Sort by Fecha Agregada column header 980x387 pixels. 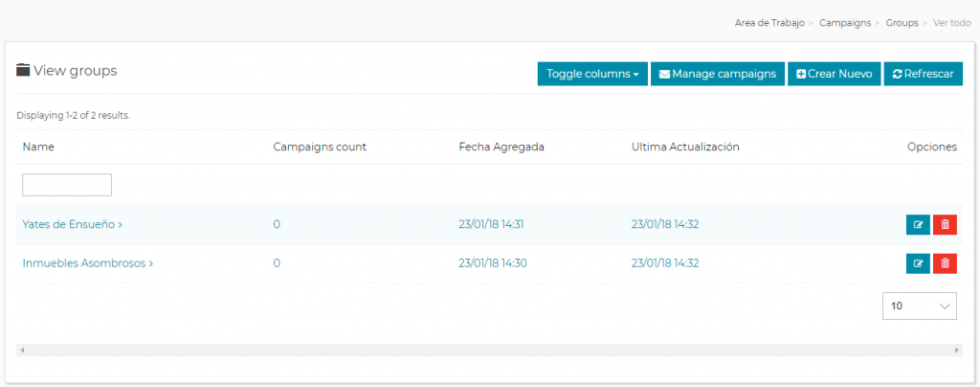(501, 147)
